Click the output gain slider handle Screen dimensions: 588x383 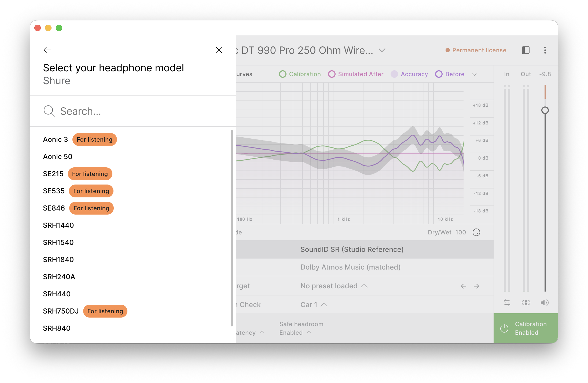pyautogui.click(x=545, y=110)
